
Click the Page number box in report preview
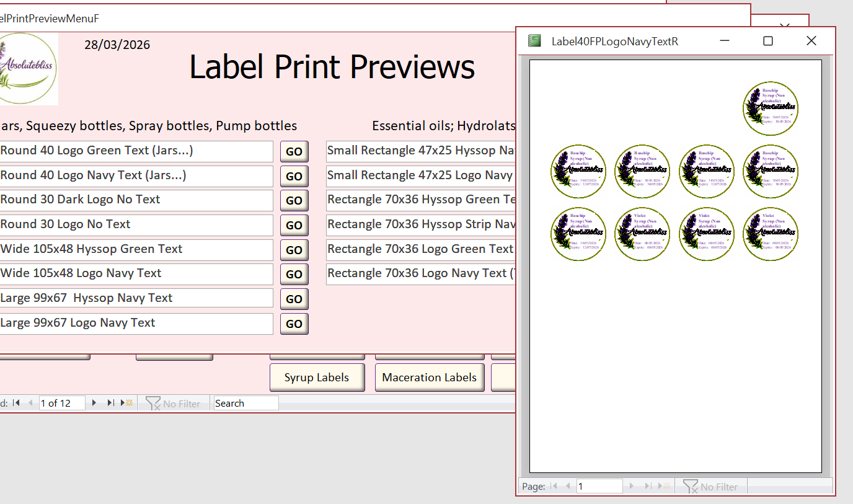(599, 487)
